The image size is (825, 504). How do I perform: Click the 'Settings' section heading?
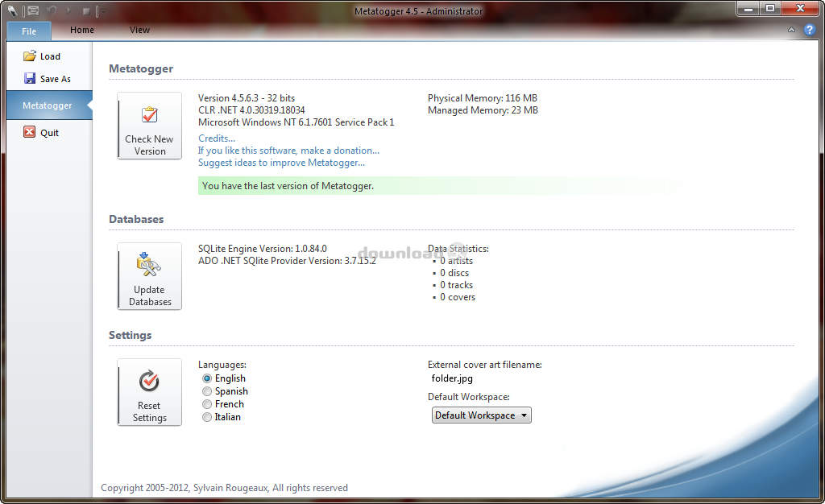point(130,335)
